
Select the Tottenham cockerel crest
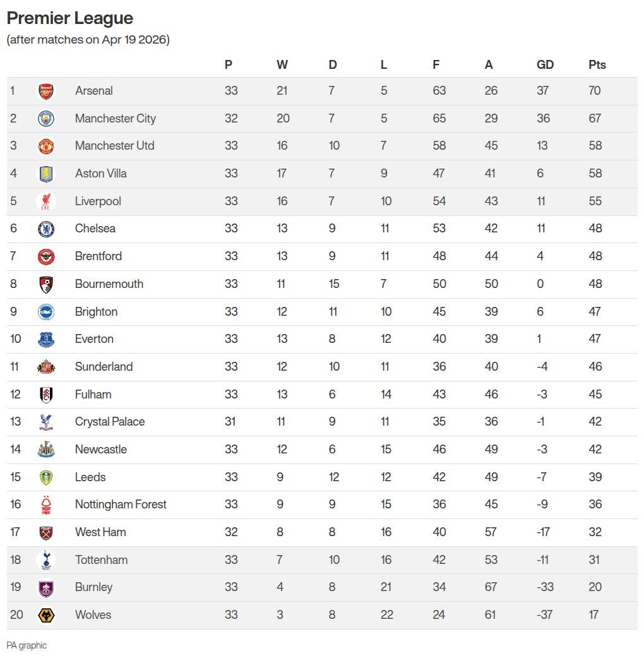[x=46, y=559]
